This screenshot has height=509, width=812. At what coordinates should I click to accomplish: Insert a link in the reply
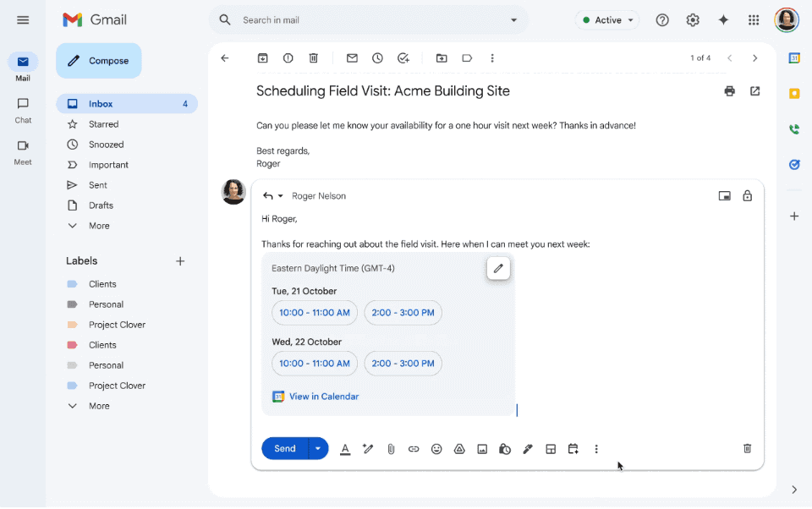point(414,449)
